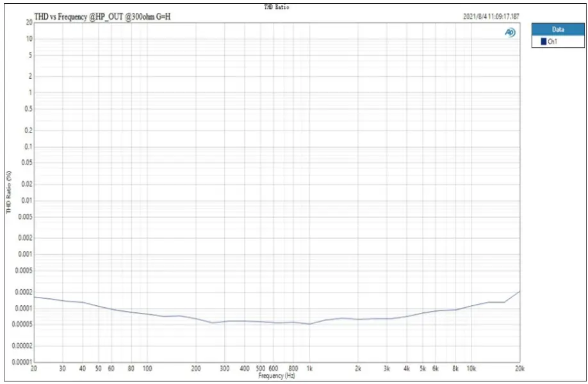Click the 0.0001 tick on the vertical axis
This screenshot has height=384, width=588.
point(22,307)
